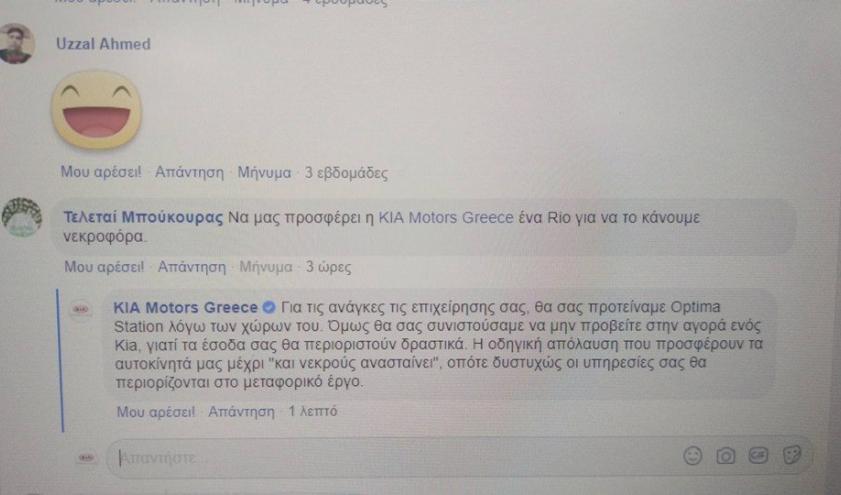841x495 pixels.
Task: Open Uzzal Ahmed's profile name link
Action: (104, 44)
